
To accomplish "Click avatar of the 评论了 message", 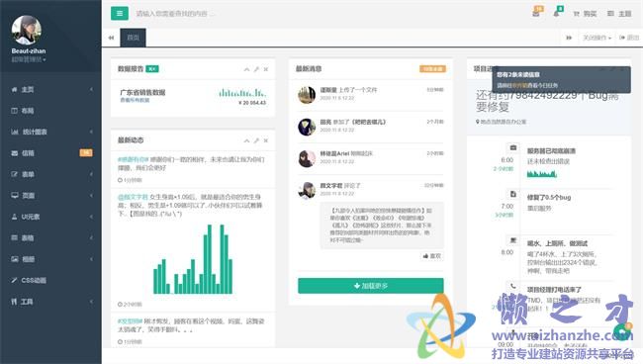I will (x=307, y=190).
